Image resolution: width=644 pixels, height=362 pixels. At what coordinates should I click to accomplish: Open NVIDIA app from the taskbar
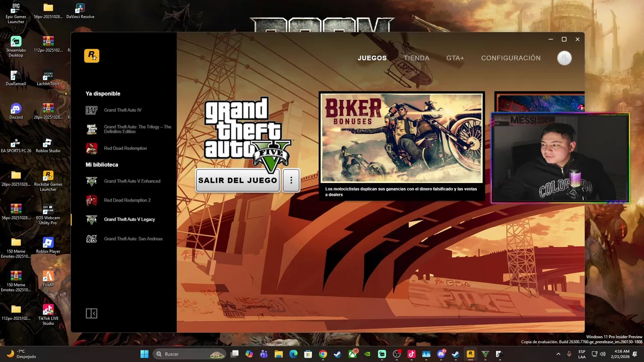pyautogui.click(x=367, y=354)
